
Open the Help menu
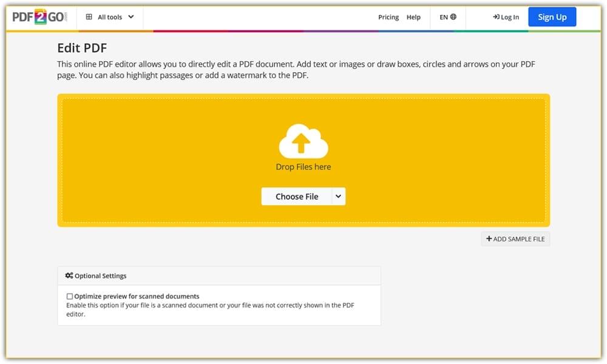coord(414,17)
